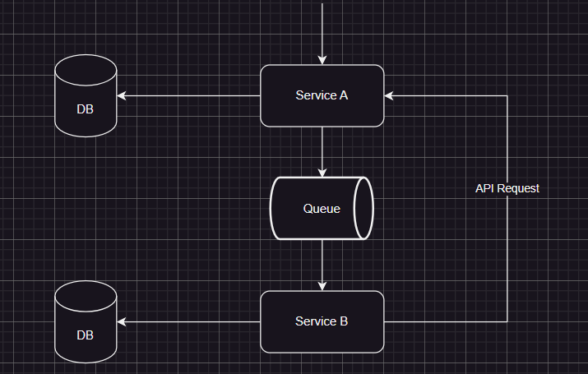Image resolution: width=588 pixels, height=374 pixels.
Task: Click the arrowhead pointing at the lower DB
Action: 122,322
